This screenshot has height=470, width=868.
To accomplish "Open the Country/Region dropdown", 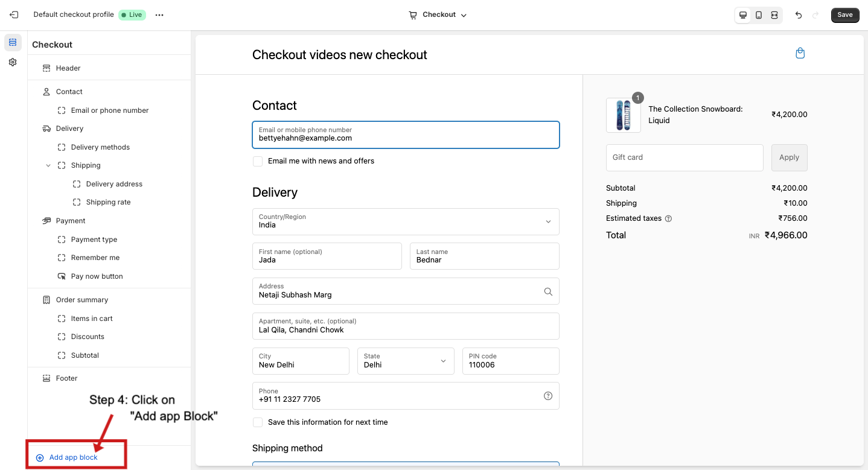I will click(406, 221).
